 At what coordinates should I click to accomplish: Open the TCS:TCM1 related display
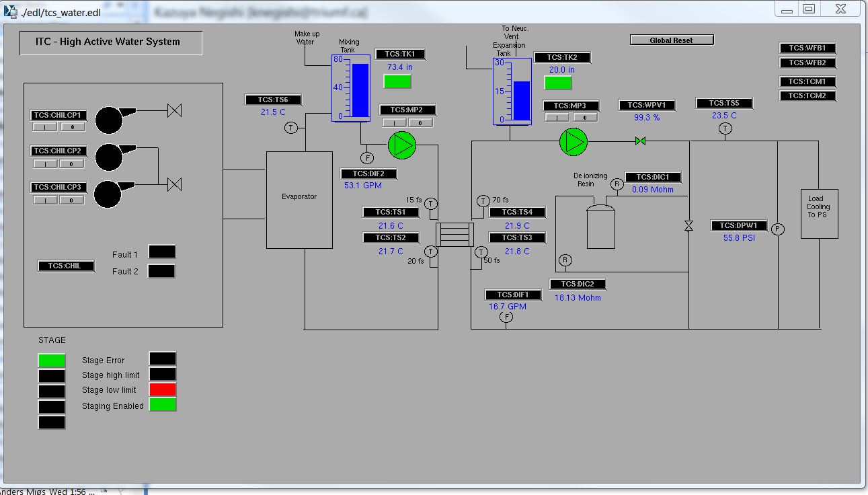807,81
